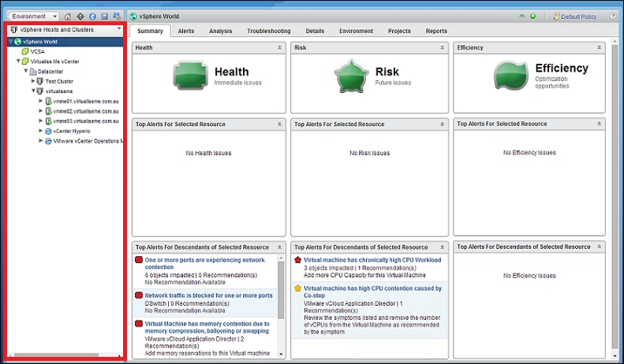Open the Troubleshooting tab
This screenshot has height=364, width=624.
[x=269, y=31]
